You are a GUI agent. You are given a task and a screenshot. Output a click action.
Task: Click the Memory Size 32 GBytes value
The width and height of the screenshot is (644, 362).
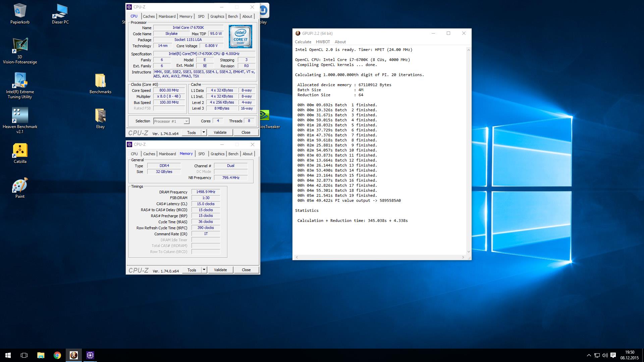click(164, 172)
